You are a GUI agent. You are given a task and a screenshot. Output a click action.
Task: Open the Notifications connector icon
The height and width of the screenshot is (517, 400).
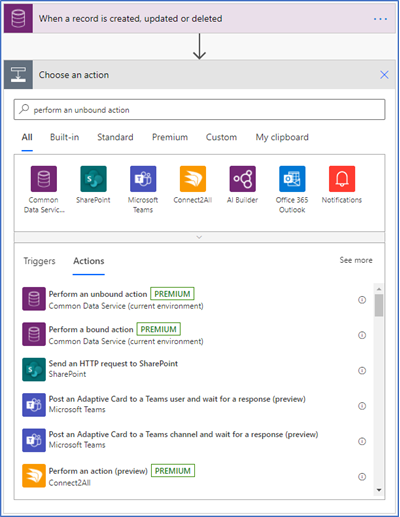[x=342, y=179]
